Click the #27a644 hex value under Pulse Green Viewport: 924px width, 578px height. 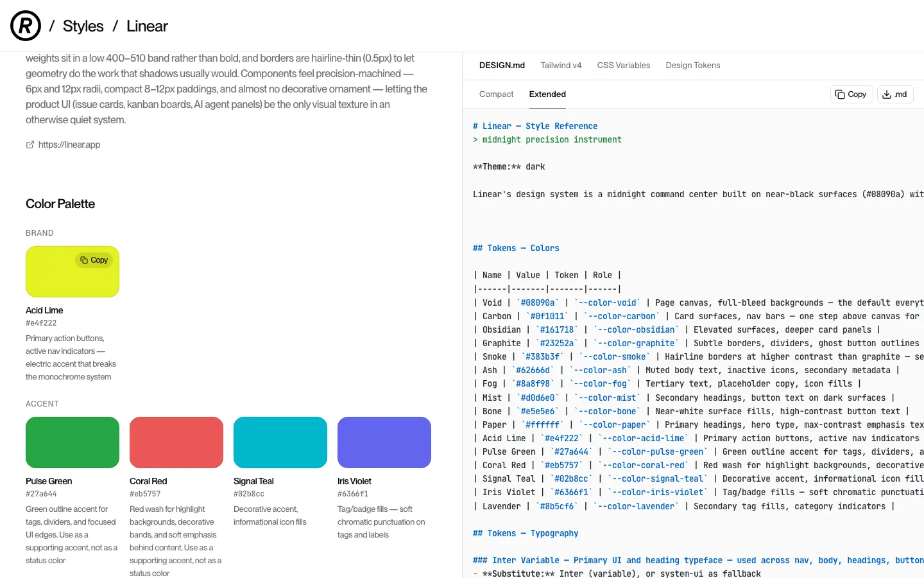point(41,494)
